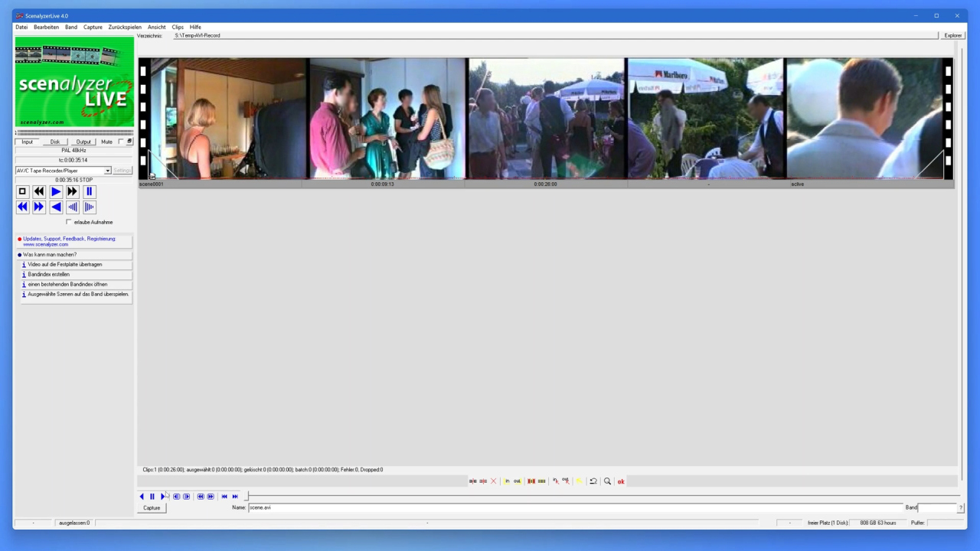Click the detach video window icon next to Mute
The width and height of the screenshot is (980, 551).
129,142
